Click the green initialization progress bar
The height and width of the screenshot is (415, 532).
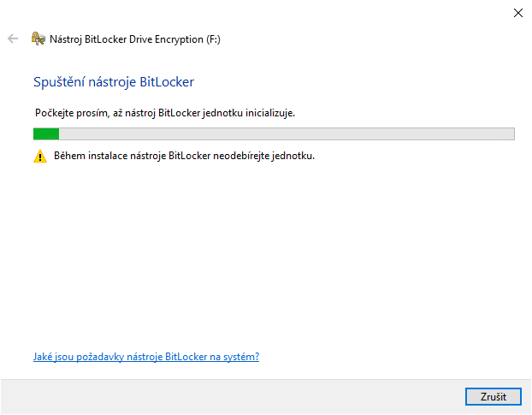pos(274,133)
